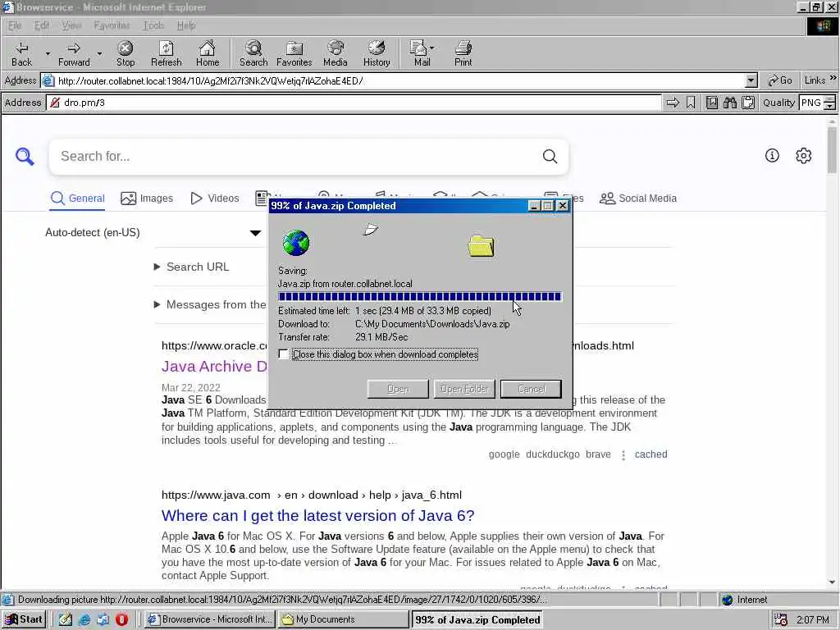Screen dimensions: 840x630
Task: Open the info icon on search page
Action: [772, 155]
